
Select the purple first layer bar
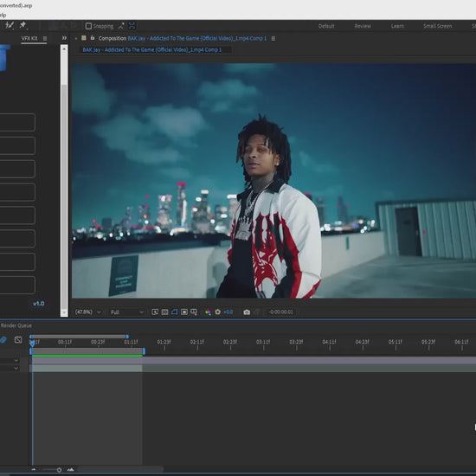coord(254,360)
